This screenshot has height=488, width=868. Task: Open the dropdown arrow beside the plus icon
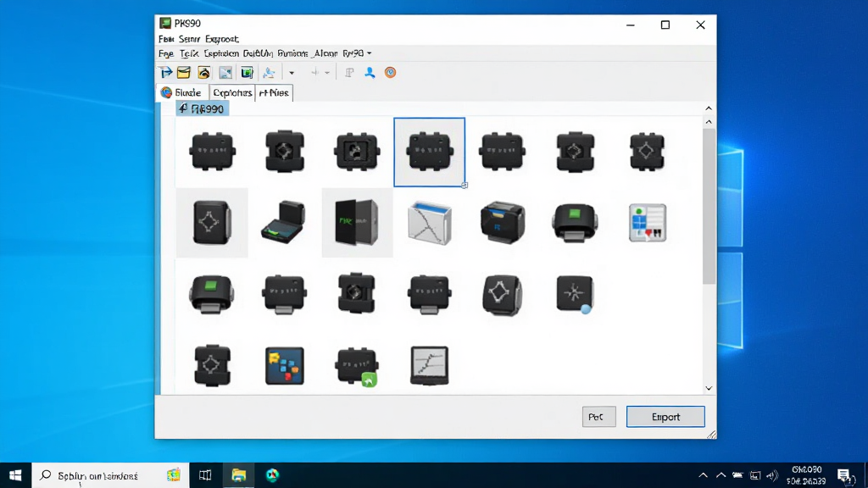click(327, 73)
